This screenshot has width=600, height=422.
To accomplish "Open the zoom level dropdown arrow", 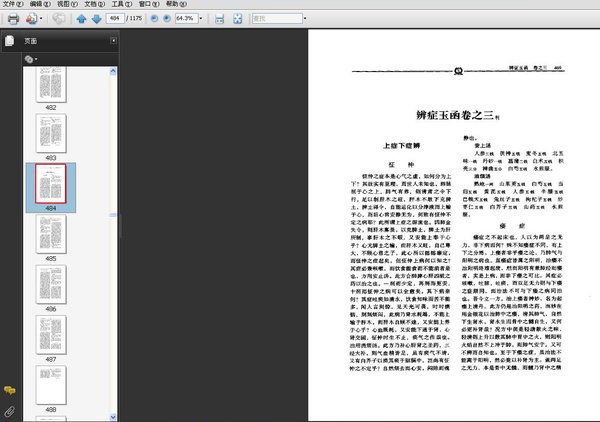I will click(201, 18).
